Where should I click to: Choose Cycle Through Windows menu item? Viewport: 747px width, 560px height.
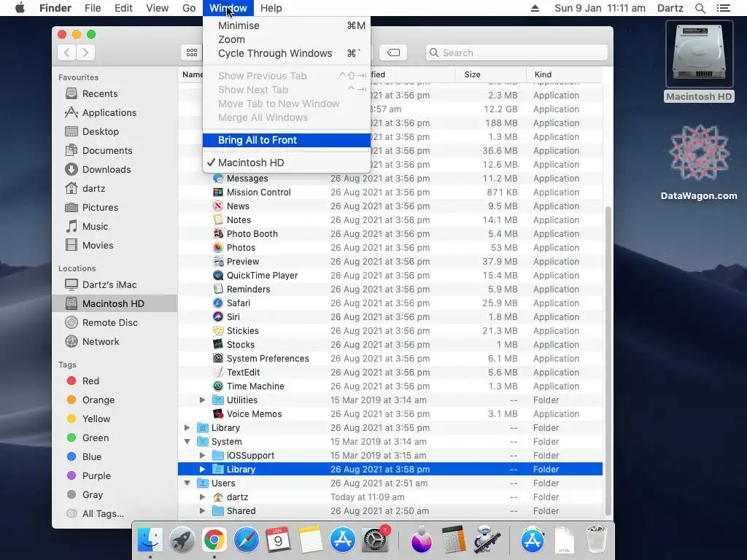[x=286, y=53]
